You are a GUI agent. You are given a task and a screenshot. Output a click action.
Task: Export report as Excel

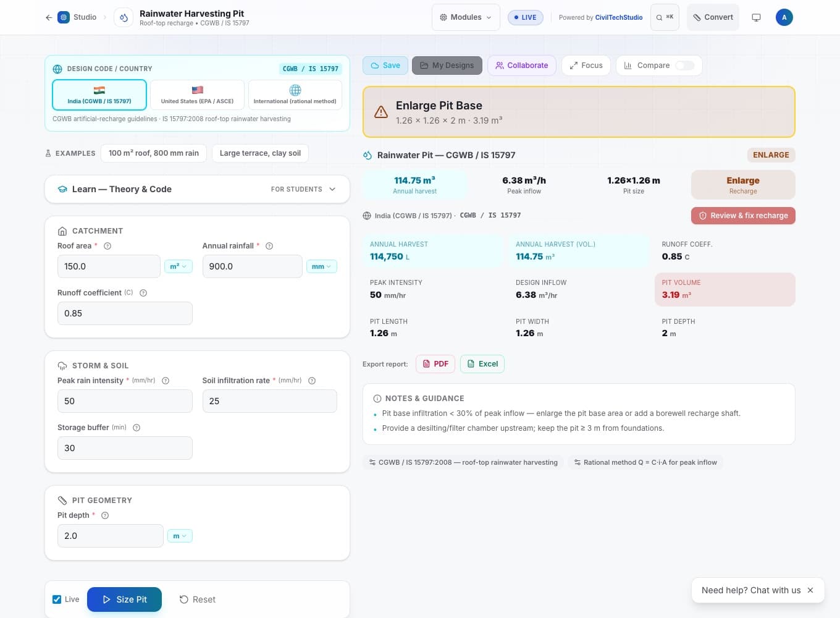(482, 364)
